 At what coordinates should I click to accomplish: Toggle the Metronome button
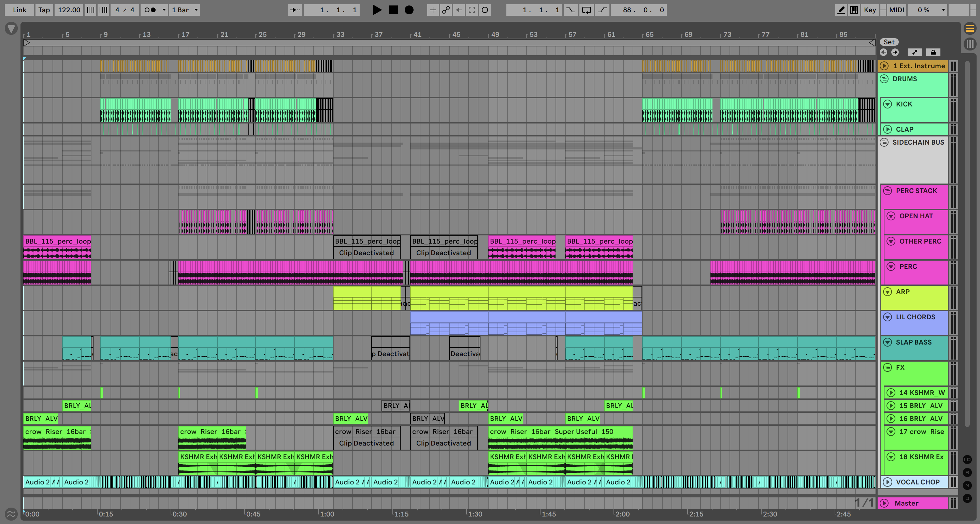click(150, 10)
